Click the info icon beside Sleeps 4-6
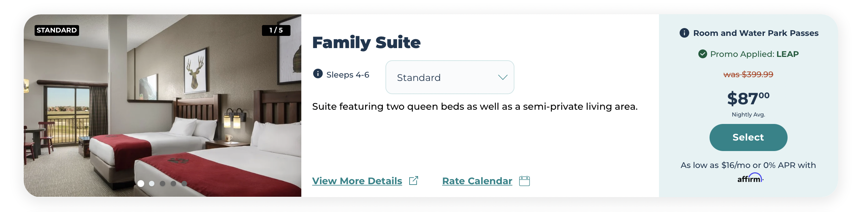Screen dimensions: 868x212 (318, 73)
